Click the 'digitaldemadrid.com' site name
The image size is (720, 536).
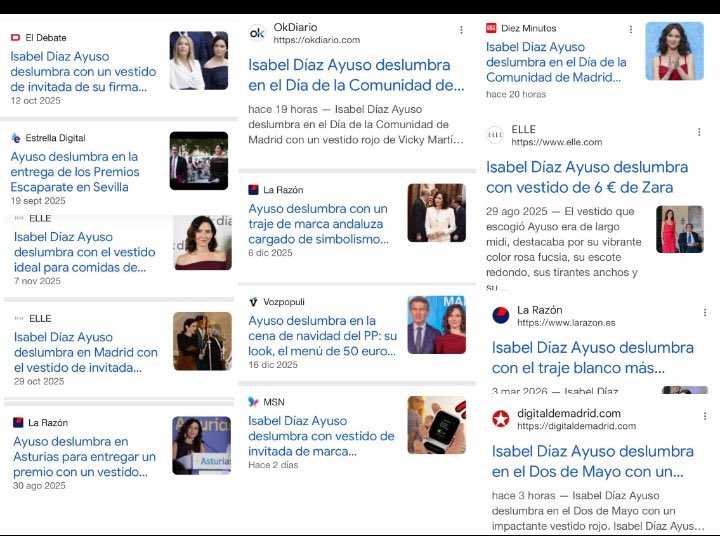[x=569, y=413]
